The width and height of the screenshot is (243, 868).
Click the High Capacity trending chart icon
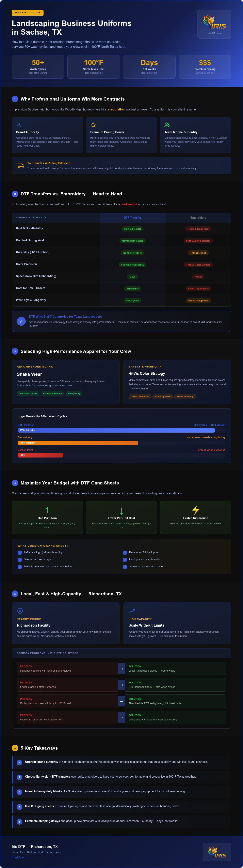[132, 611]
